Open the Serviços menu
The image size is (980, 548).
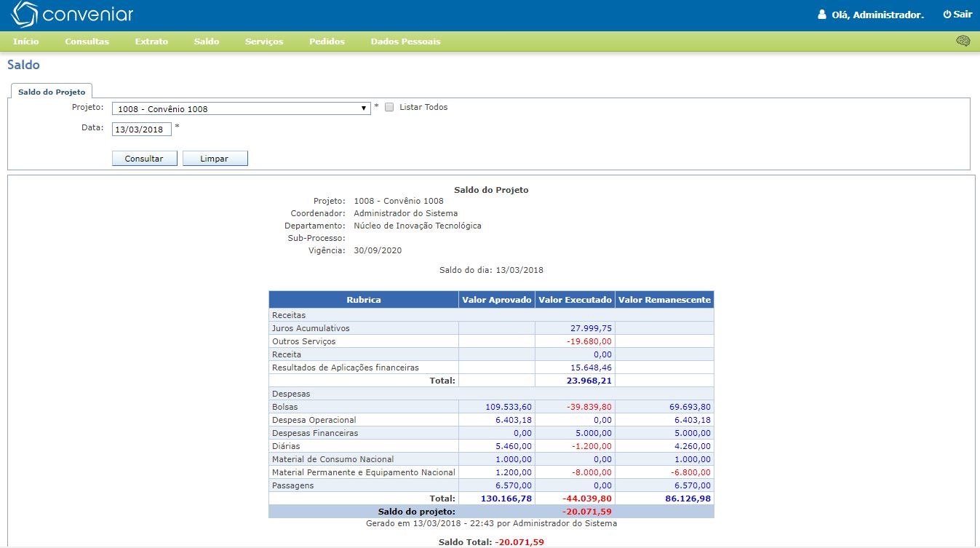coord(264,41)
